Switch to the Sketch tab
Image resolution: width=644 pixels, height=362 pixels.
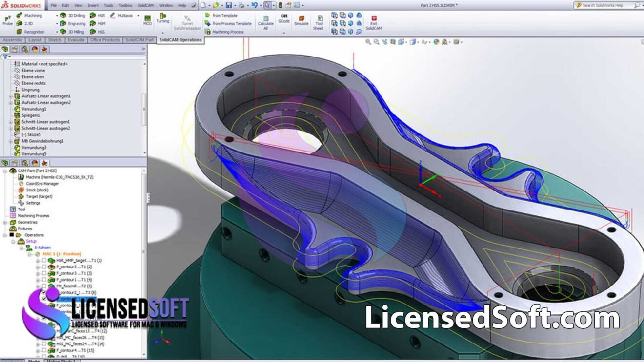55,40
